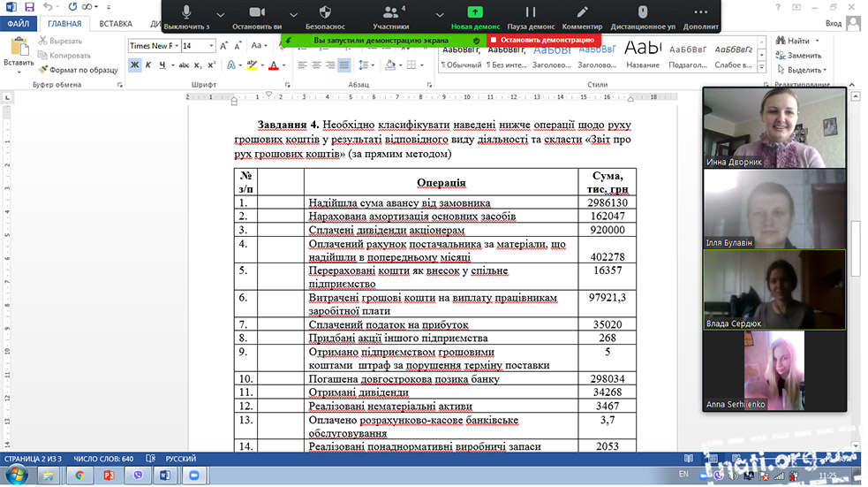The width and height of the screenshot is (868, 487).
Task: Apply the yellow text highlight color
Action: [252, 65]
